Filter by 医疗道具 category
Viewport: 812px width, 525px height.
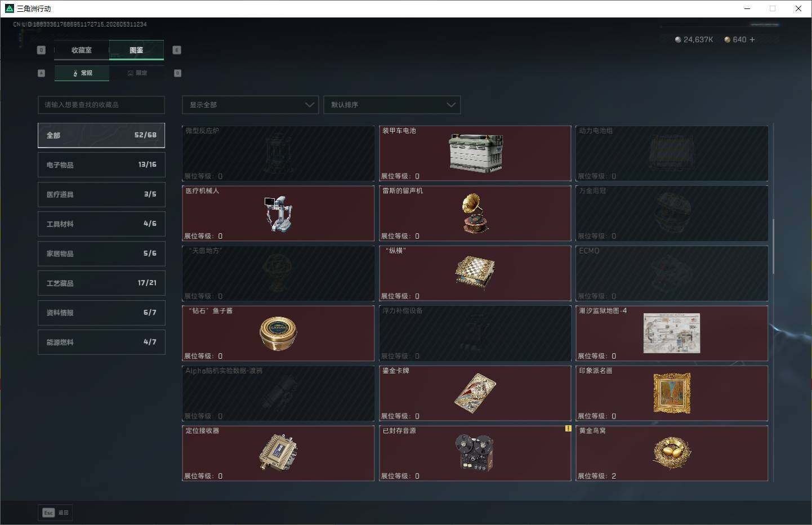point(101,194)
